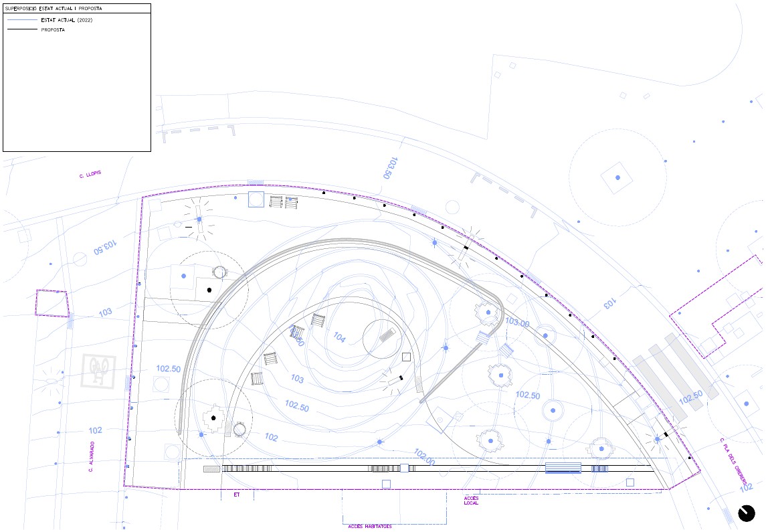Click the blue ESTAT ACTUAL legend line
Screen dimensions: 766x532
(x=23, y=20)
